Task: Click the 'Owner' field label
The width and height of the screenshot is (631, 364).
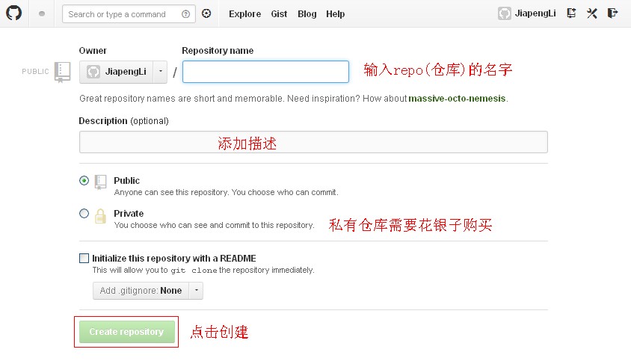Action: [x=93, y=51]
